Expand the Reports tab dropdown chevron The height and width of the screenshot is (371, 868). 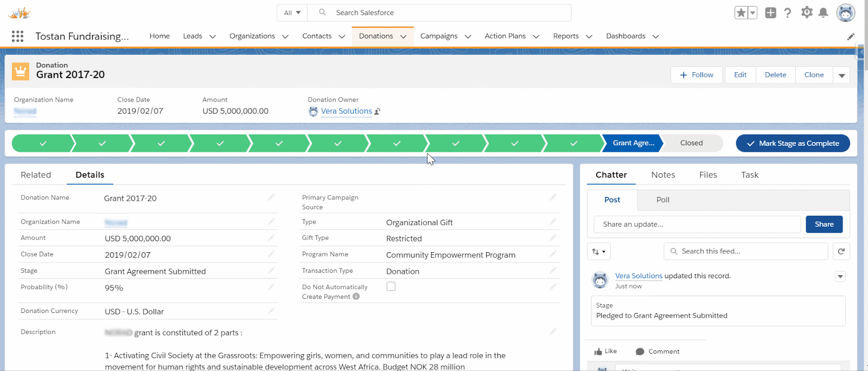[x=589, y=36]
